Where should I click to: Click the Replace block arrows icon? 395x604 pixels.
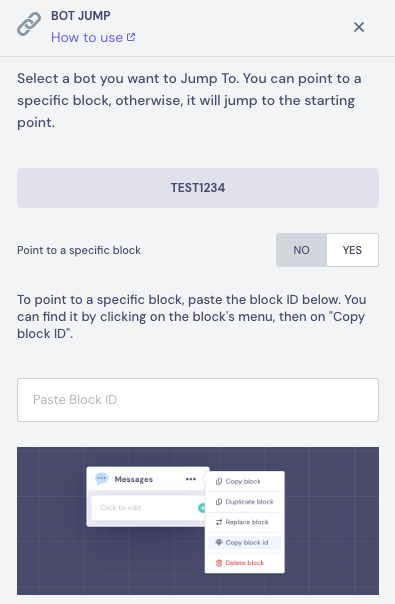point(219,522)
